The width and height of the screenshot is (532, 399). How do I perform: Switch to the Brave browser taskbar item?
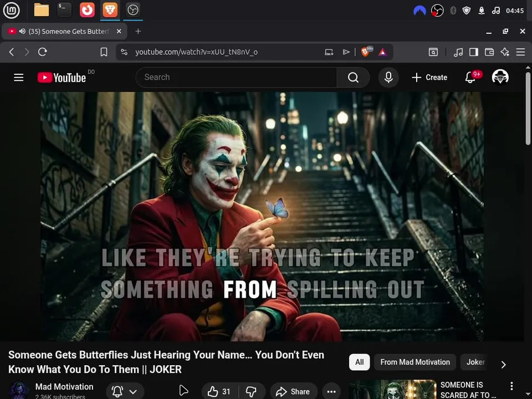click(x=110, y=10)
